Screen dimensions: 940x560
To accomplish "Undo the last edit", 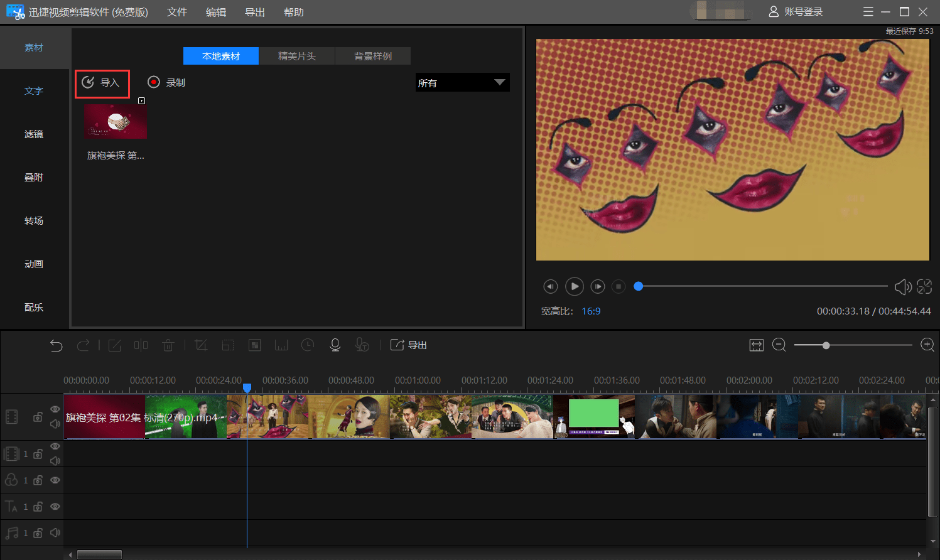I will tap(57, 345).
